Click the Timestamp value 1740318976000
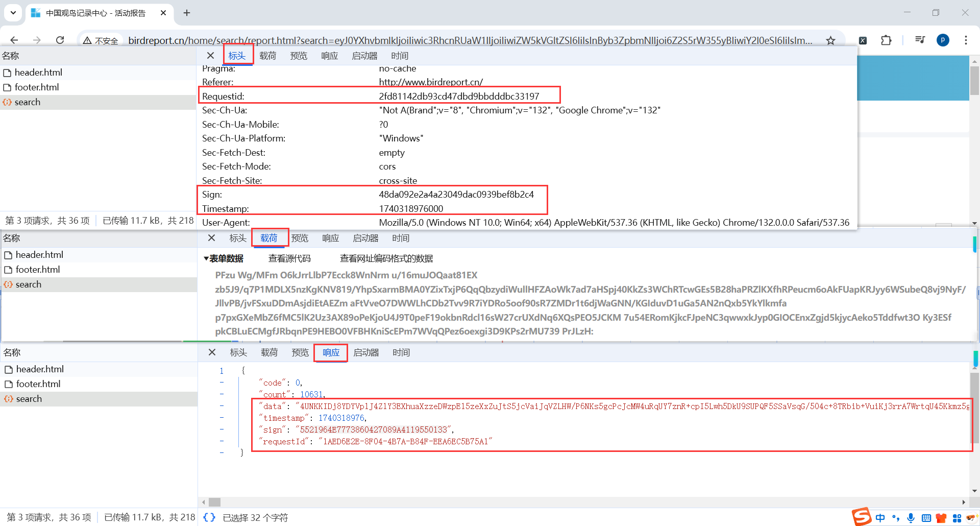Viewport: 980px width, 526px height. coord(411,208)
